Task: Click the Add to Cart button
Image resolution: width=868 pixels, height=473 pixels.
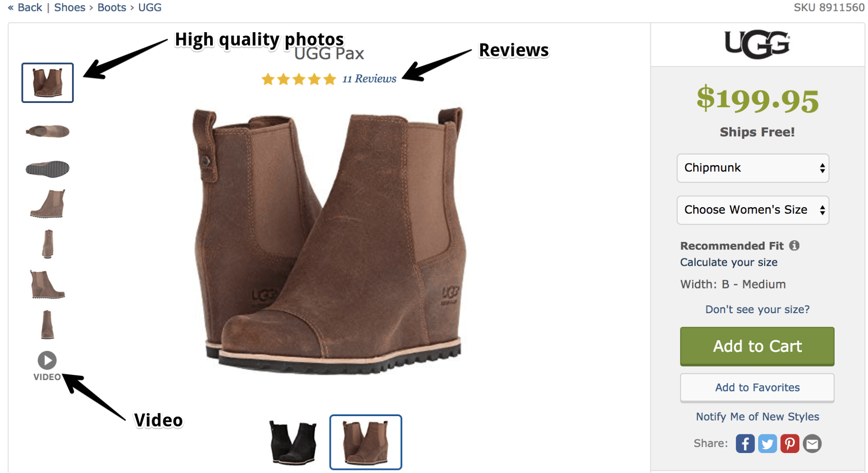Action: [756, 346]
